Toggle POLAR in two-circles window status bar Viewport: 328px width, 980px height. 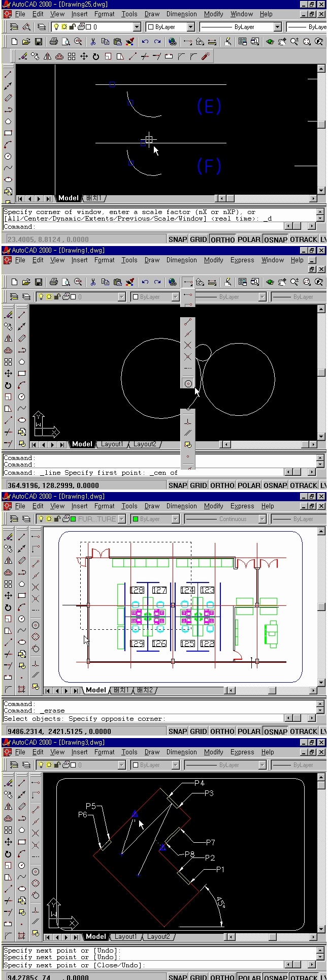coord(249,485)
